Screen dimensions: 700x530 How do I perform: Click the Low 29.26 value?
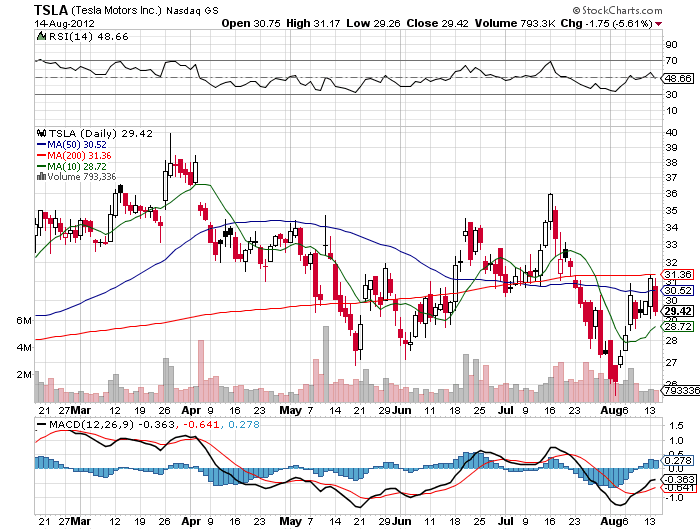373,23
